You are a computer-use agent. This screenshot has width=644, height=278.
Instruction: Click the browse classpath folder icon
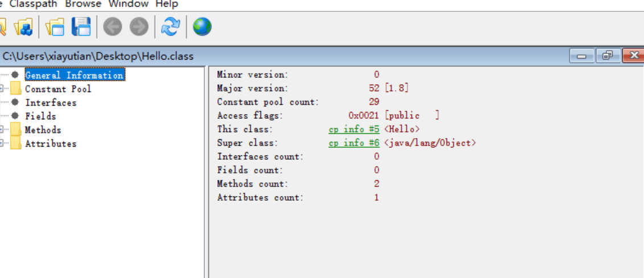(24, 26)
